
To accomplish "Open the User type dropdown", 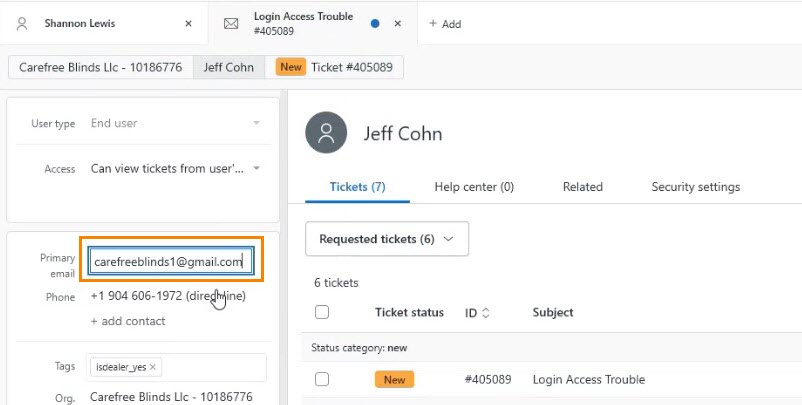I will [256, 123].
